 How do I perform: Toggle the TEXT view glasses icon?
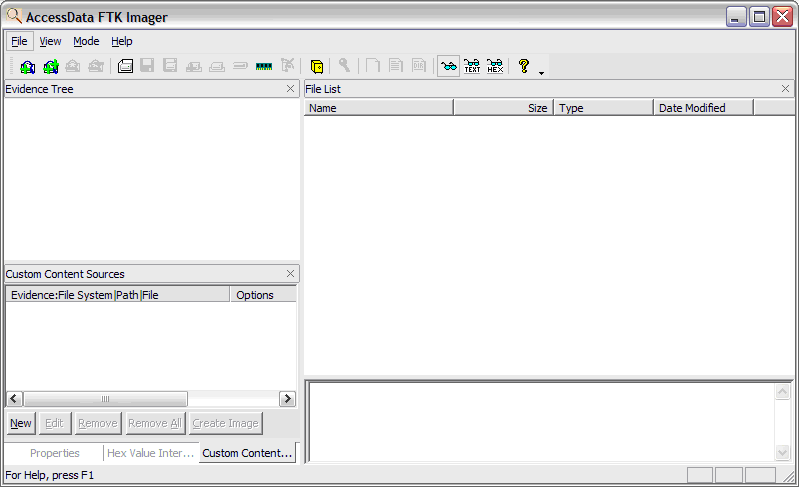[x=472, y=66]
